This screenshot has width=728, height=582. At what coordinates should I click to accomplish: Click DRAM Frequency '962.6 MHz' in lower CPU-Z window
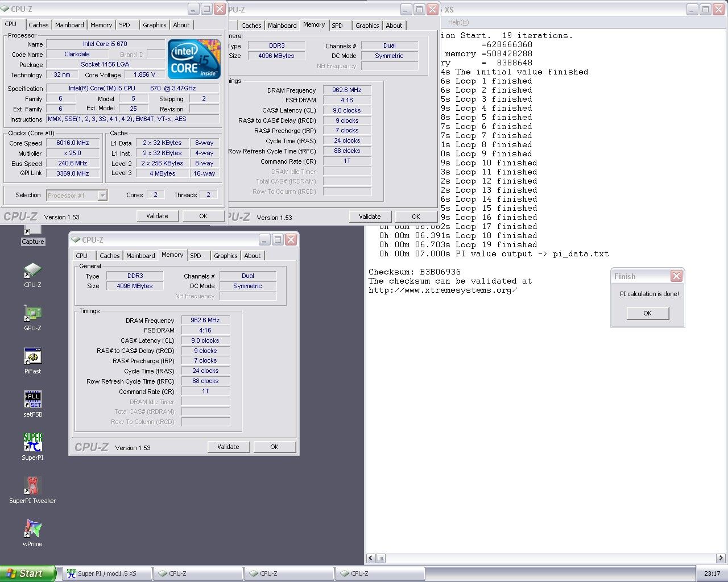pyautogui.click(x=205, y=321)
